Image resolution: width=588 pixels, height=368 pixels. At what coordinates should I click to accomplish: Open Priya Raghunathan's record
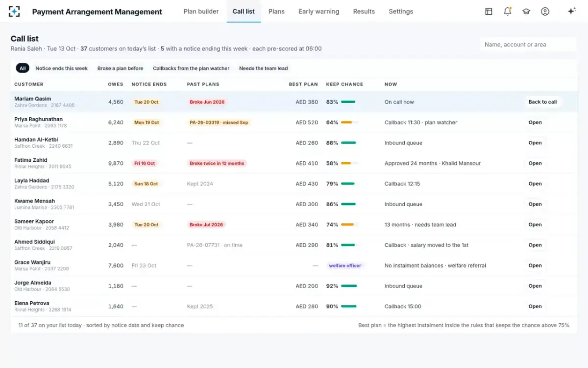tap(535, 123)
